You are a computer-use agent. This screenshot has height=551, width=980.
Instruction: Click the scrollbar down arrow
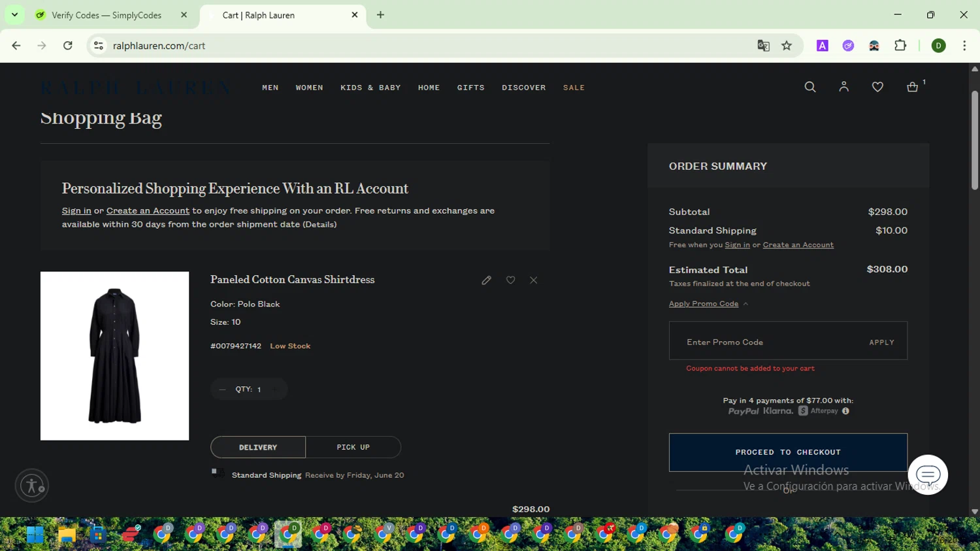click(975, 512)
